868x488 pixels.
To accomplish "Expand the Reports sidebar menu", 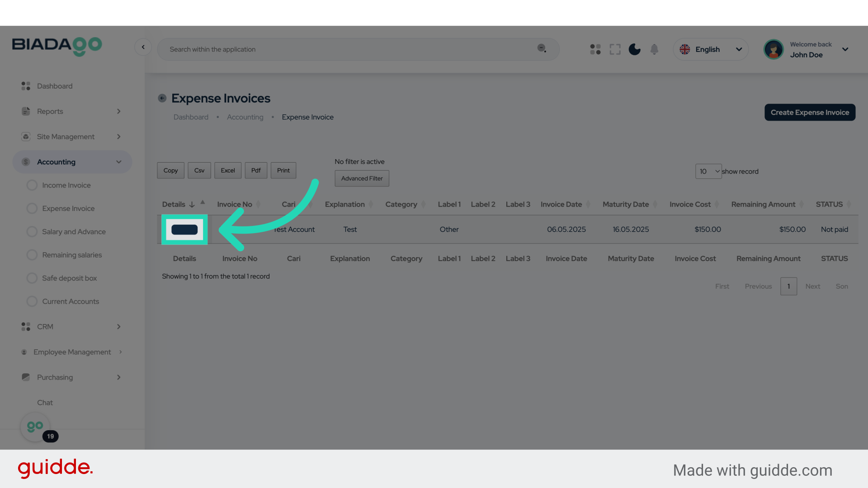I will 72,111.
